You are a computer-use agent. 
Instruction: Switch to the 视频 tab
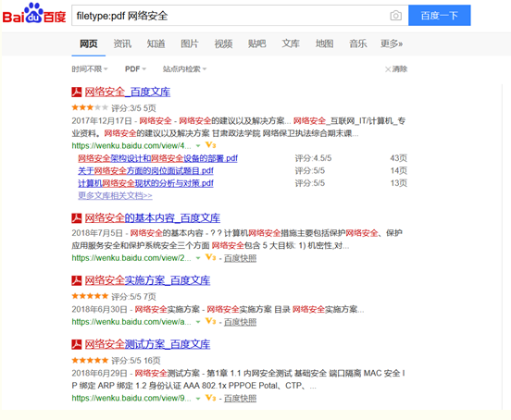tap(223, 43)
